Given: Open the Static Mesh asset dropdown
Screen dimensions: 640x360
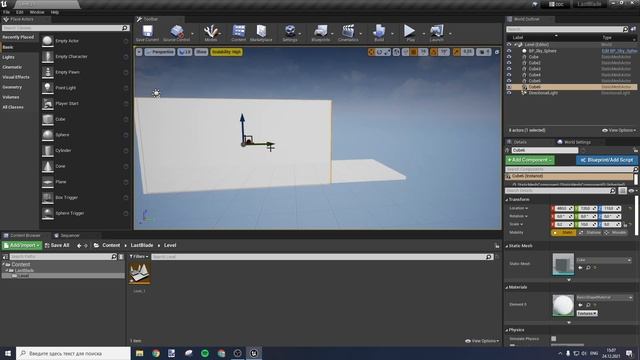Looking at the screenshot, I should (604, 260).
